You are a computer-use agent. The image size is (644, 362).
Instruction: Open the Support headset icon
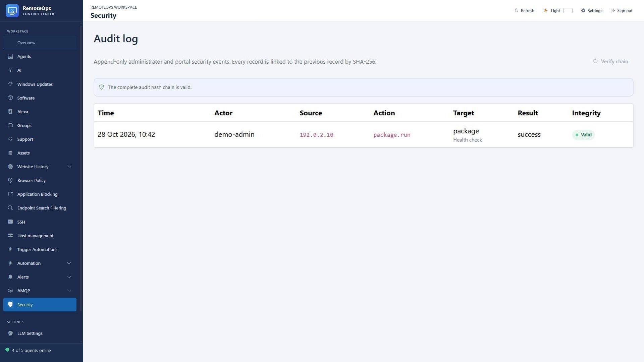[x=10, y=139]
